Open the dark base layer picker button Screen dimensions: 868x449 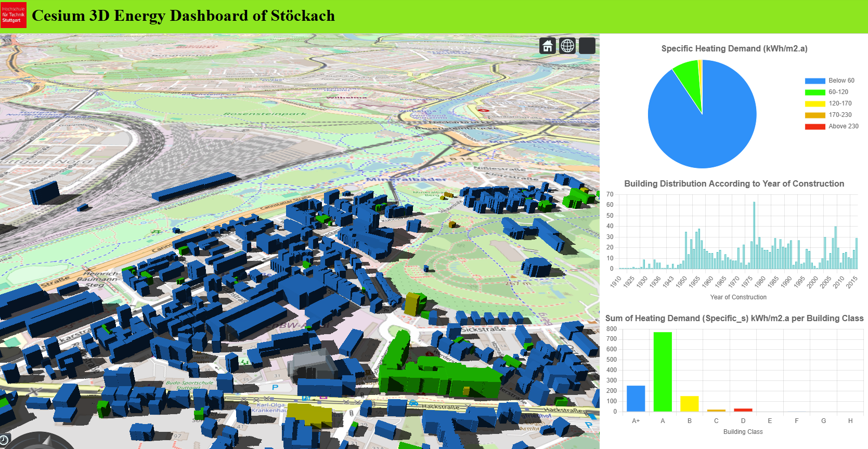coord(587,46)
